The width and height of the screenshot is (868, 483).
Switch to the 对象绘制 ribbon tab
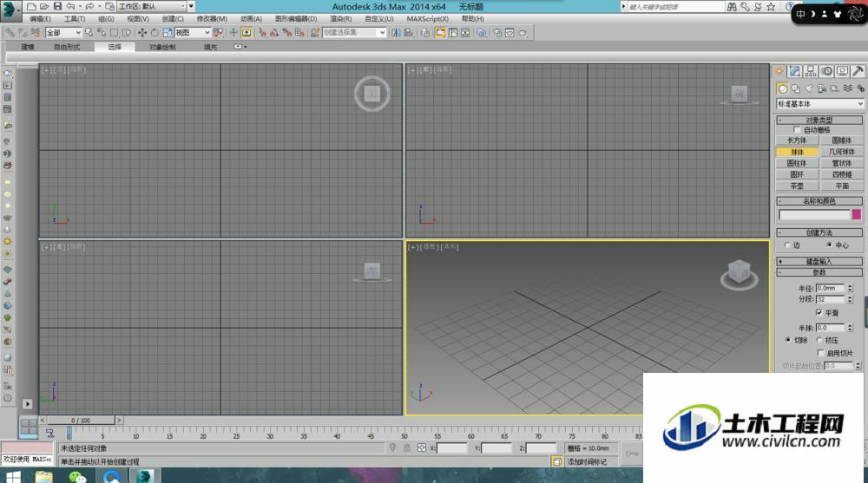coord(162,47)
